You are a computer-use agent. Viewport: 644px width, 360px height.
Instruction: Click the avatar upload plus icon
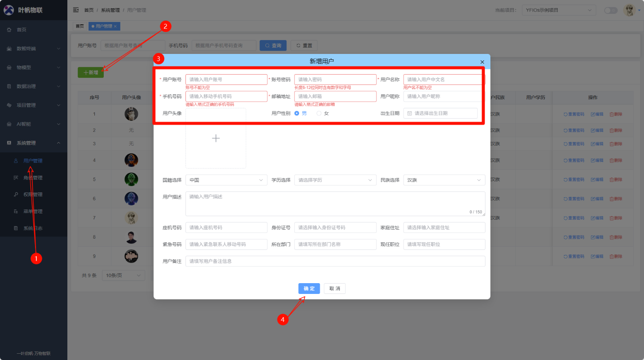(x=216, y=138)
